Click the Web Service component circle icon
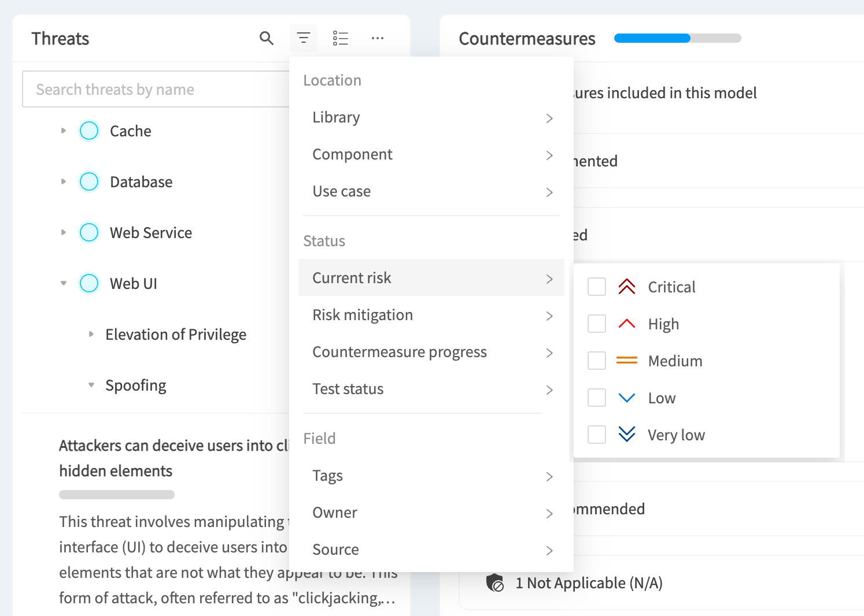The height and width of the screenshot is (616, 864). tap(89, 232)
